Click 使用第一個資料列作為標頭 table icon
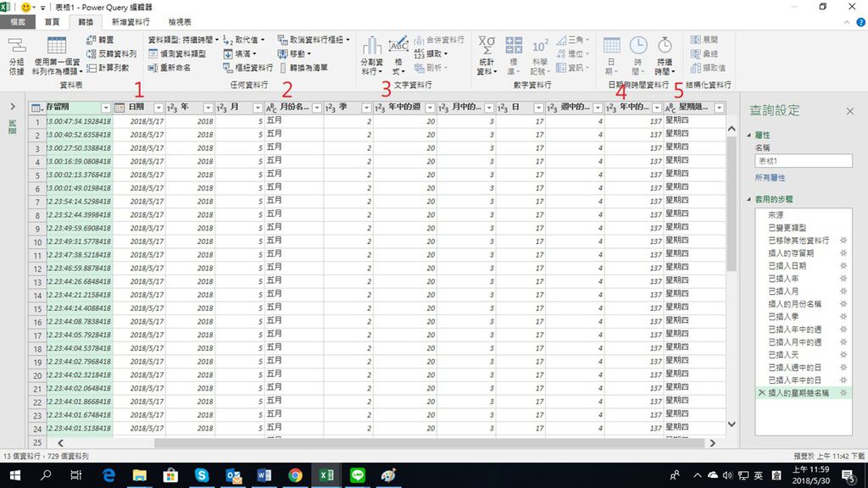Viewport: 868px width, 488px height. (57, 46)
